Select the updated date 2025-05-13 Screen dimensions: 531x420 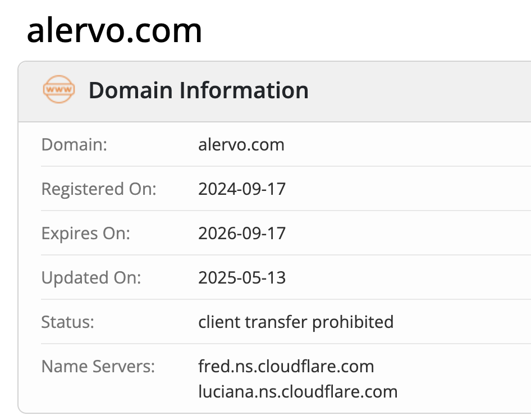242,278
